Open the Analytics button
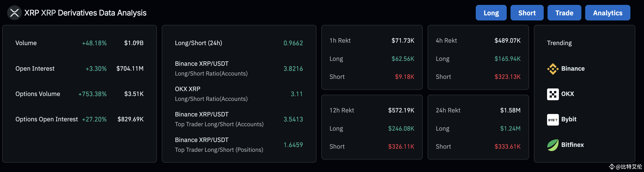The height and width of the screenshot is (172, 644). 607,13
